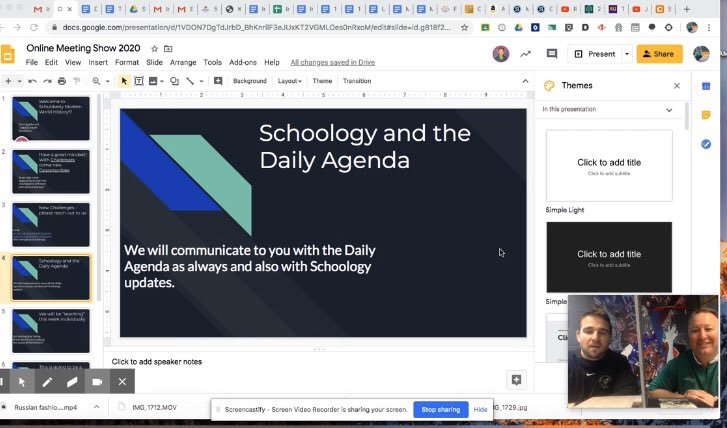This screenshot has height=428, width=727.
Task: Click the Insert image icon
Action: pos(153,81)
